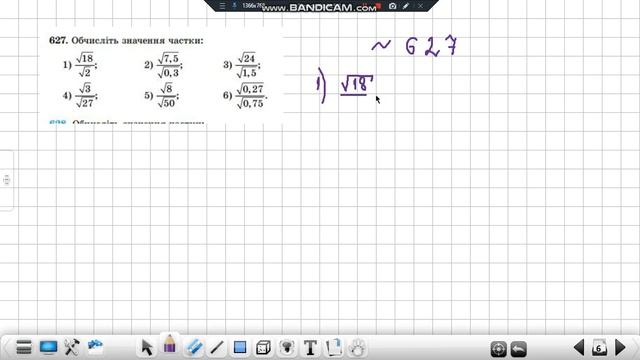Go to the previous page arrow

coord(579,347)
